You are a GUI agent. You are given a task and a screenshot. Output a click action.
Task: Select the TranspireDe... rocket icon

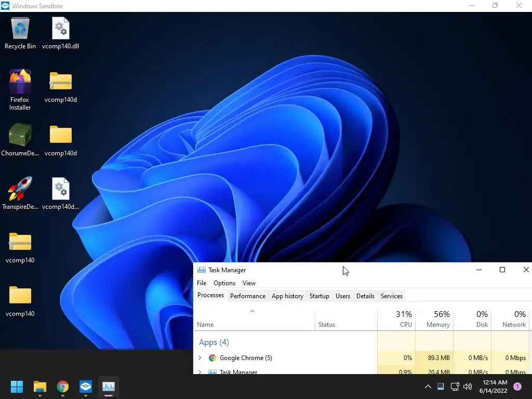point(20,193)
